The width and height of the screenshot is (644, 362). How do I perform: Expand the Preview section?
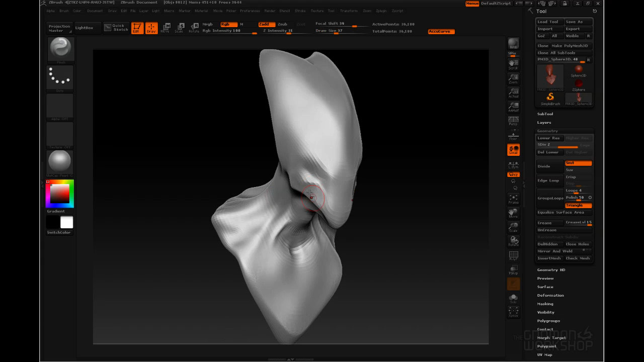[x=545, y=279]
